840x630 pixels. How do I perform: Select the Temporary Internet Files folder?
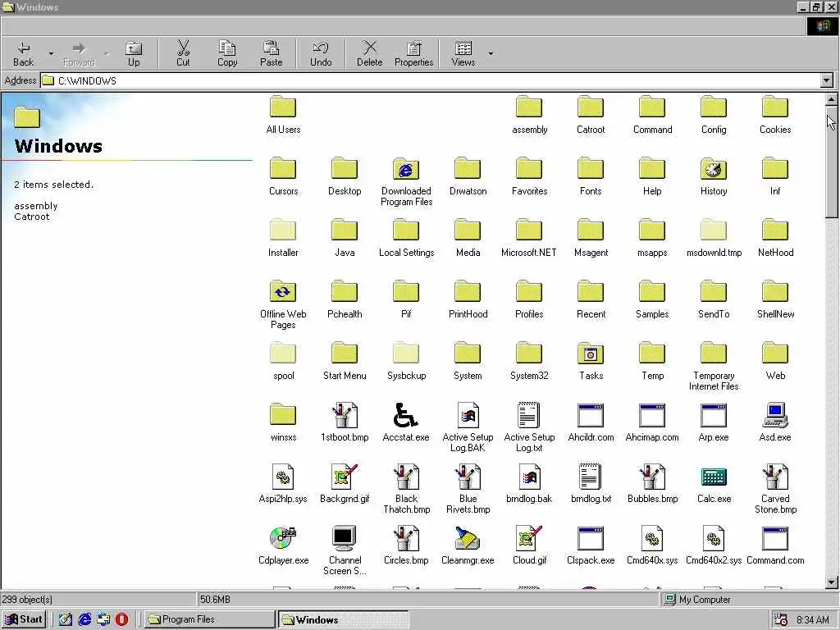[714, 367]
